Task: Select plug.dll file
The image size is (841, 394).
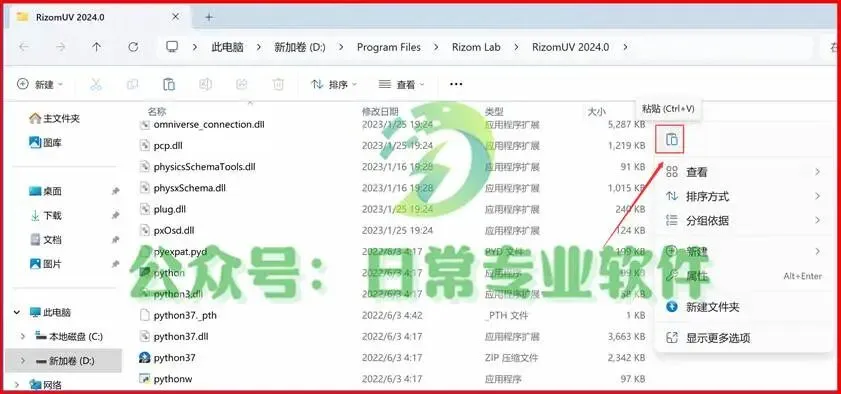Action: [169, 209]
